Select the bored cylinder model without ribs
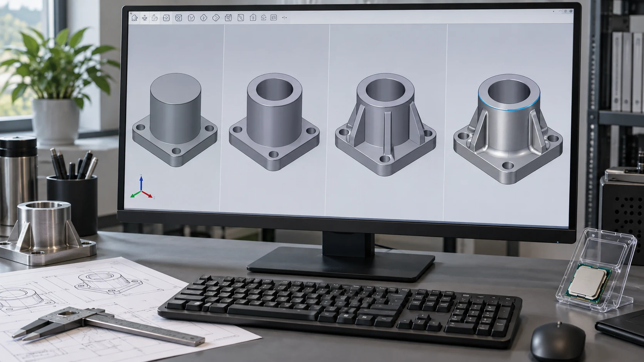Screen dimensions: 644x362 [274, 122]
